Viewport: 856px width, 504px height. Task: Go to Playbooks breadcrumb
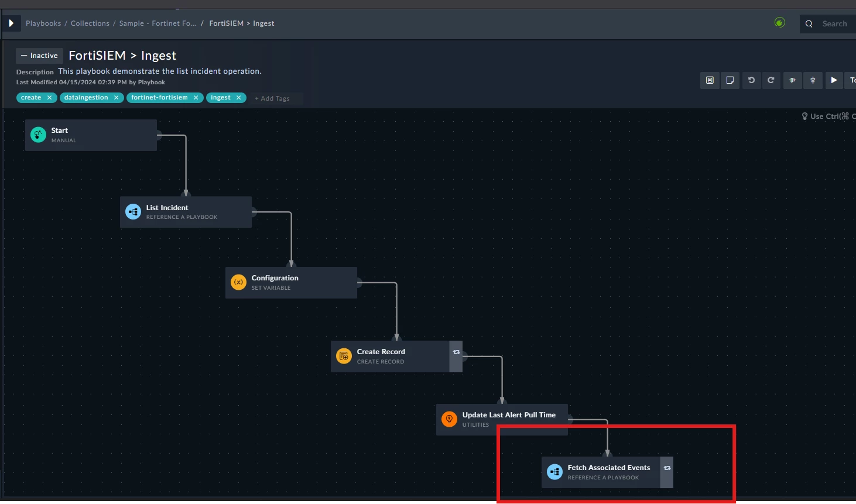click(43, 23)
